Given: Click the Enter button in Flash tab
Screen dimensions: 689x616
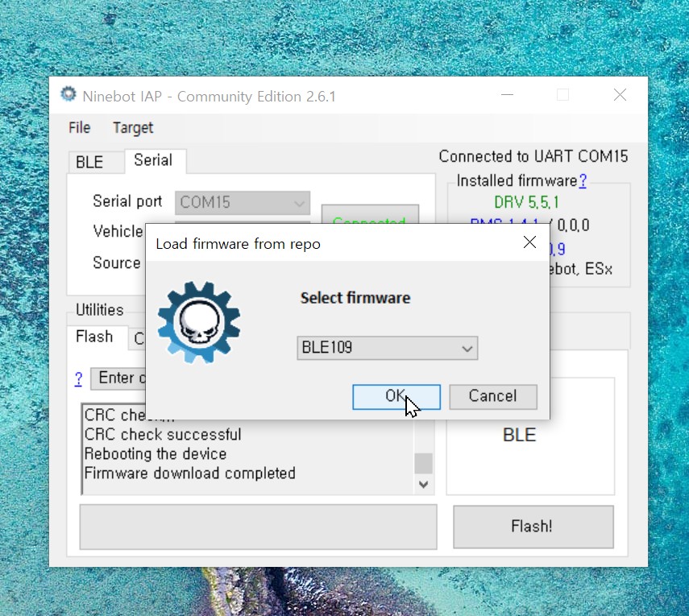Looking at the screenshot, I should click(x=118, y=378).
